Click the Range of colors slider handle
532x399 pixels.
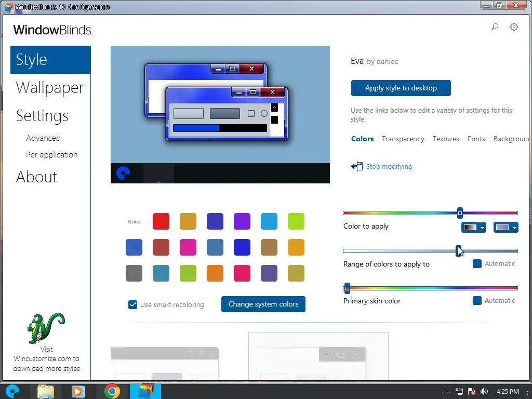pyautogui.click(x=458, y=251)
